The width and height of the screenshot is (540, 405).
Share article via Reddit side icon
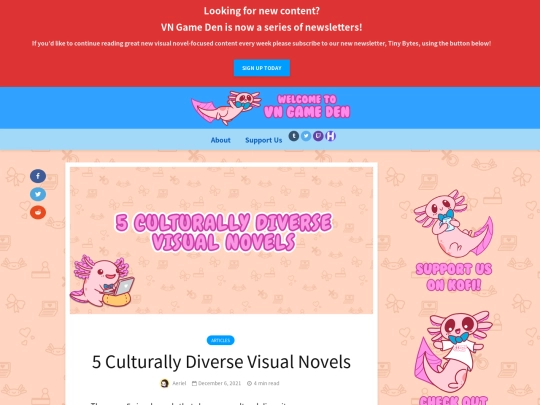click(38, 212)
